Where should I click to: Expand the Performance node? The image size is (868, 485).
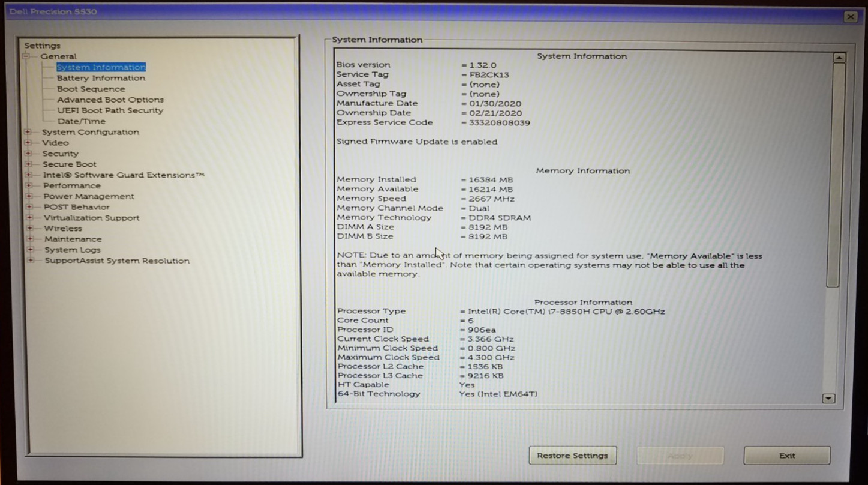[28, 186]
